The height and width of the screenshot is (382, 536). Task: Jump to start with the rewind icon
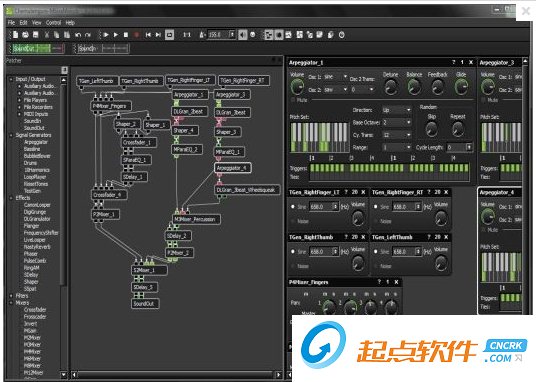(148, 35)
